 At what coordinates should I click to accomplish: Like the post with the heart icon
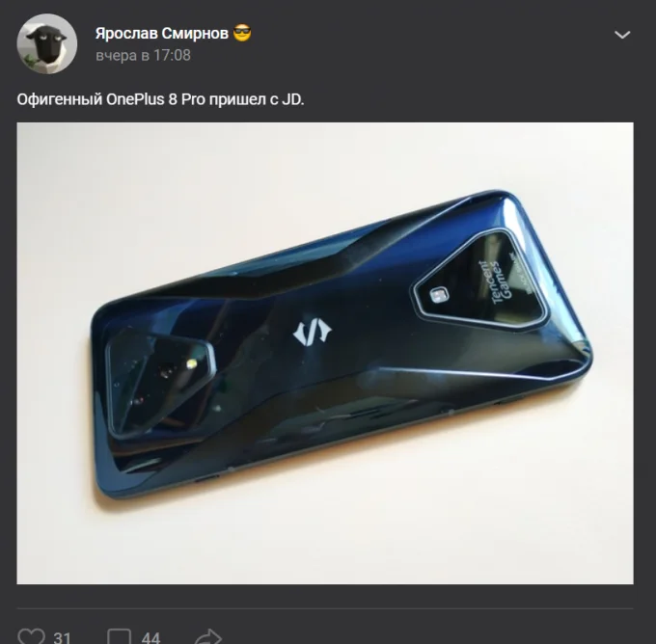tap(31, 636)
